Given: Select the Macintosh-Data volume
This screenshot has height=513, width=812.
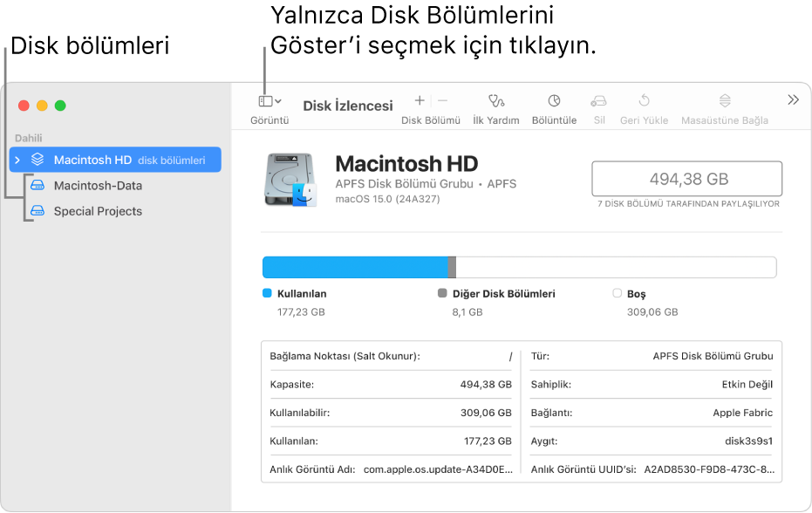Looking at the screenshot, I should 98,186.
